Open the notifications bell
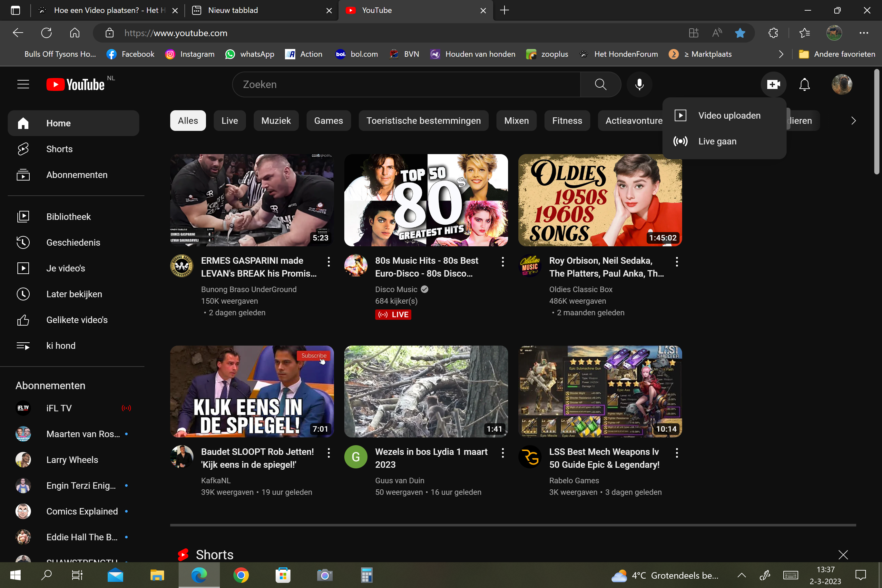The height and width of the screenshot is (588, 882). [x=804, y=84]
